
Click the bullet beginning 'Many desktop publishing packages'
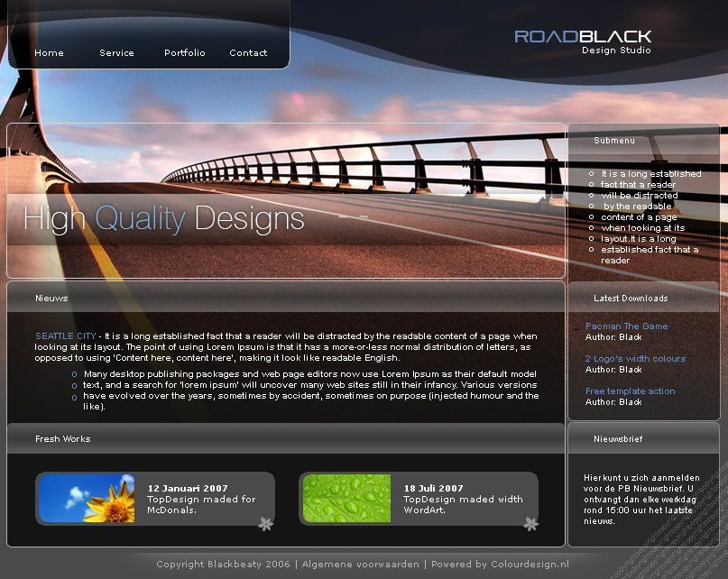309,373
